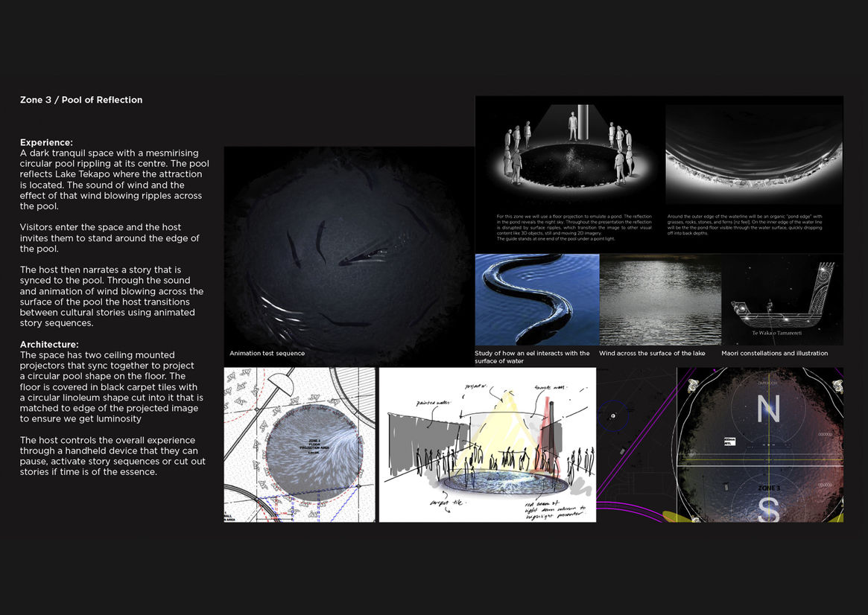Image resolution: width=868 pixels, height=615 pixels.
Task: Select the floor plan projection area drawing
Action: [x=300, y=444]
